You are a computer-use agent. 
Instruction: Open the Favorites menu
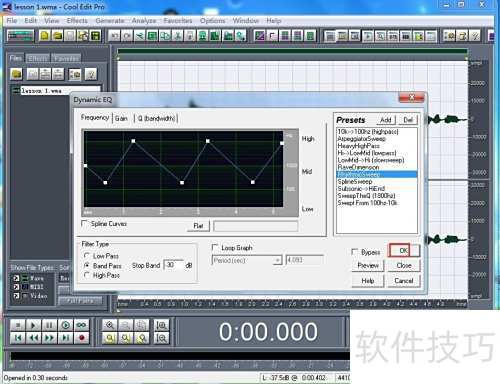[x=178, y=21]
